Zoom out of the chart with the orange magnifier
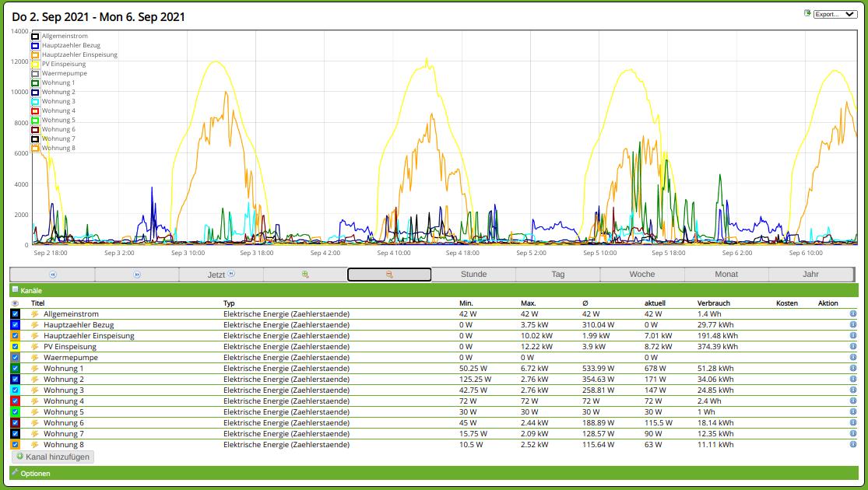Image resolution: width=868 pixels, height=490 pixels. coord(389,275)
